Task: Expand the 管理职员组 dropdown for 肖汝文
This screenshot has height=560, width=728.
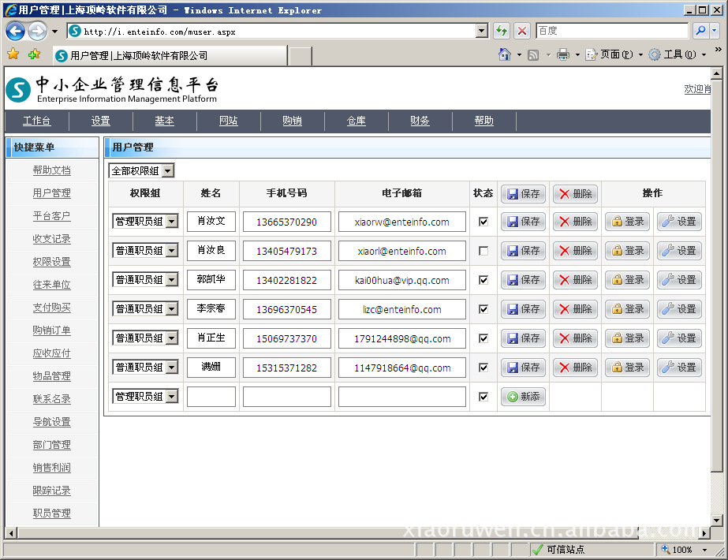Action: pyautogui.click(x=172, y=222)
